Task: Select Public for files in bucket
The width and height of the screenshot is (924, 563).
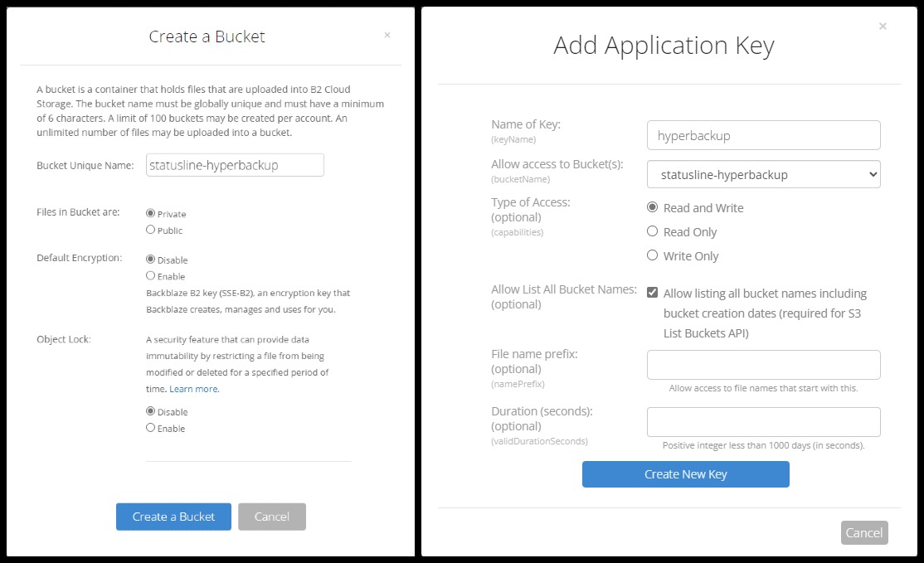Action: 150,230
